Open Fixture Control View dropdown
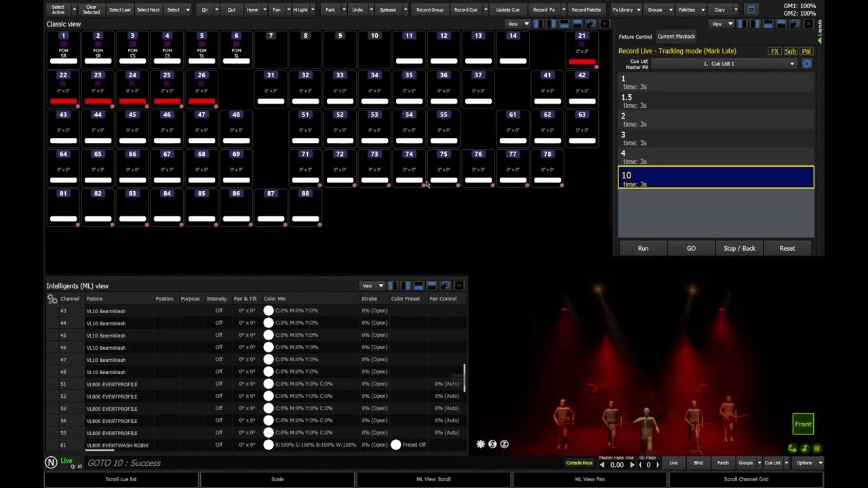This screenshot has height=488, width=868. (x=721, y=24)
